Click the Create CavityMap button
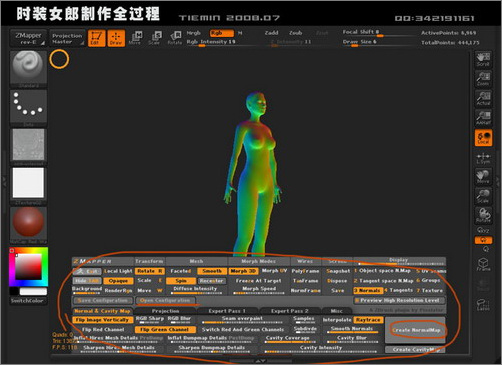Image resolution: width=502 pixels, height=365 pixels. 416,350
